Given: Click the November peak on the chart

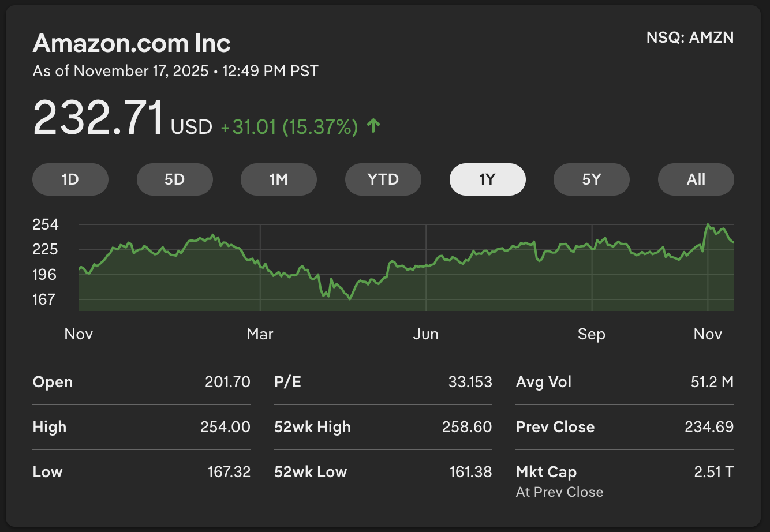Looking at the screenshot, I should pos(708,225).
